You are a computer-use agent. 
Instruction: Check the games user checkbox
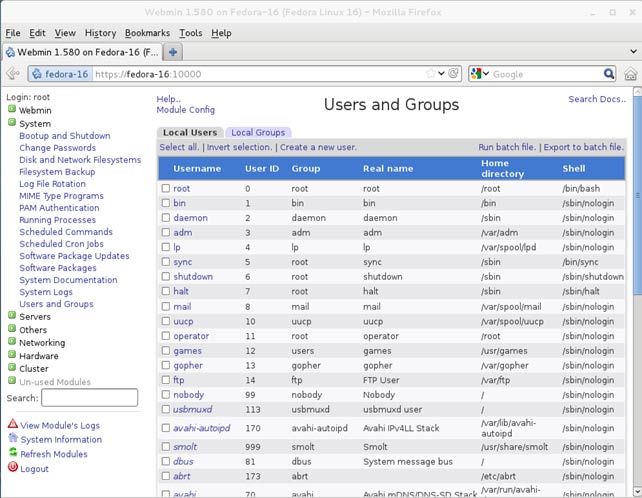pos(165,351)
